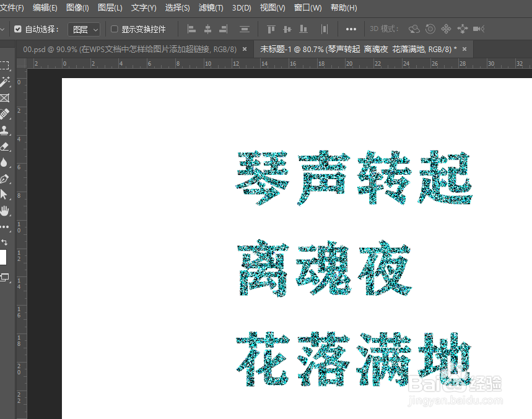Screen dimensions: 532x419
Task: Click the text line 琴声转起 on canvas
Action: [354, 178]
